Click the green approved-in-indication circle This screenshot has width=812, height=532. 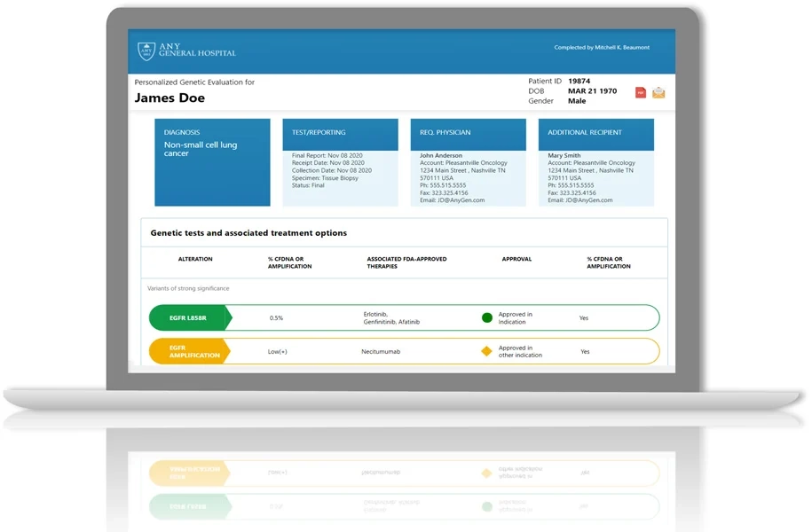486,317
